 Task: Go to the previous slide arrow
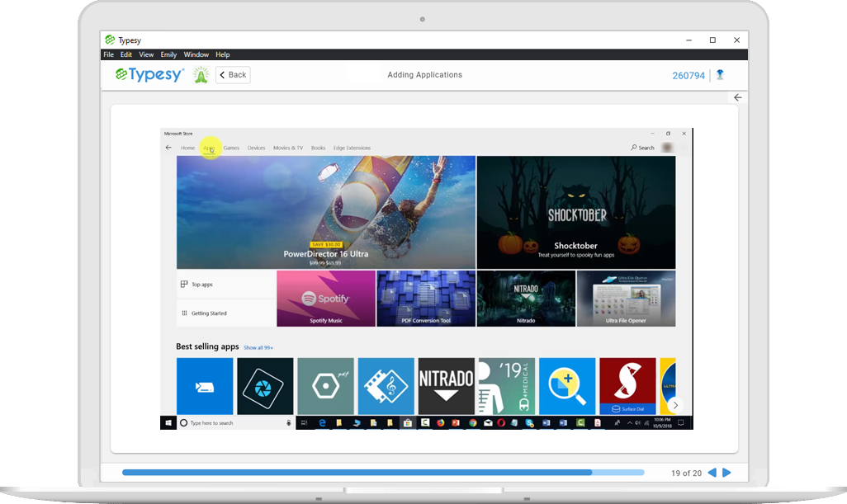[712, 473]
